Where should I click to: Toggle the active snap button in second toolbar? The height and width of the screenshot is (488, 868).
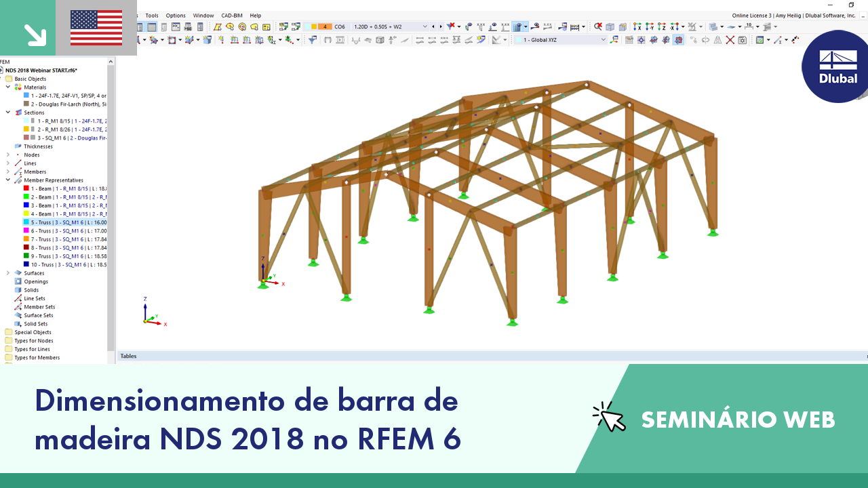(x=678, y=40)
